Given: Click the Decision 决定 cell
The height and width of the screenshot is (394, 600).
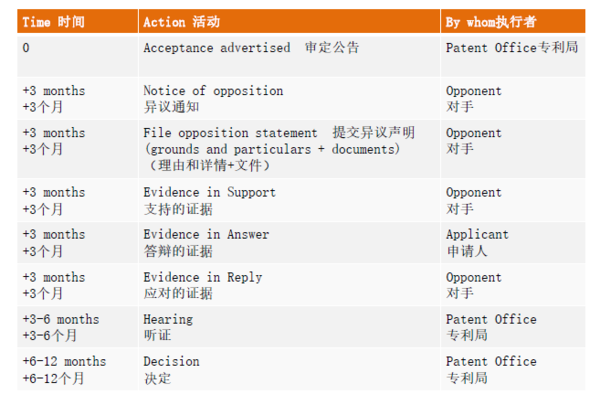Looking at the screenshot, I should click(x=289, y=369).
